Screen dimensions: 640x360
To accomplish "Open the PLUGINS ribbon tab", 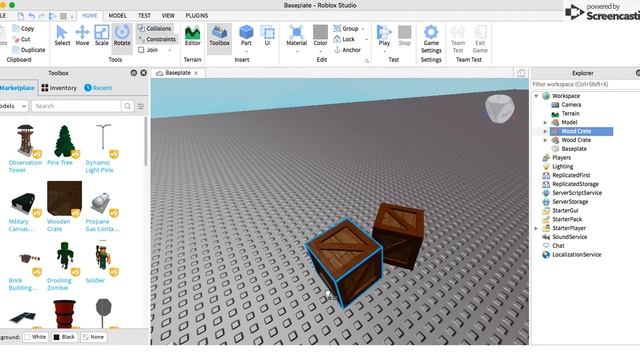I will (x=197, y=16).
